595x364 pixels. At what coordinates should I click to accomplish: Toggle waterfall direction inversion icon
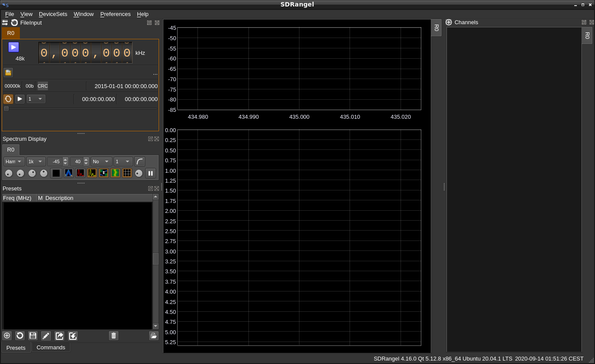point(104,173)
